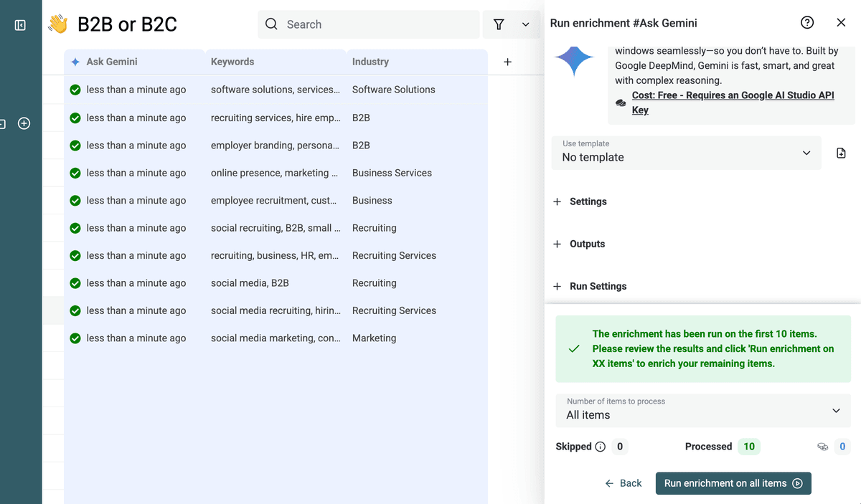Screen dimensions: 861x504
Task: Add a new column with plus icon
Action: pos(507,62)
